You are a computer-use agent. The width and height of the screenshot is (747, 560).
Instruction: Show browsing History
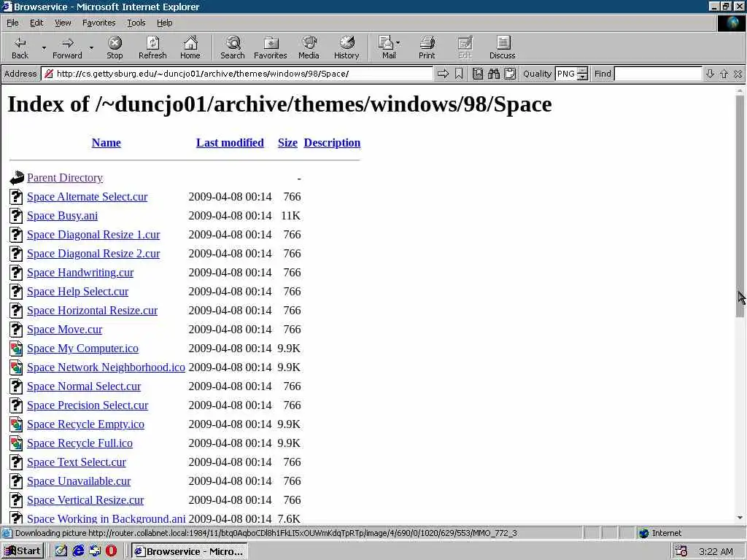[347, 47]
